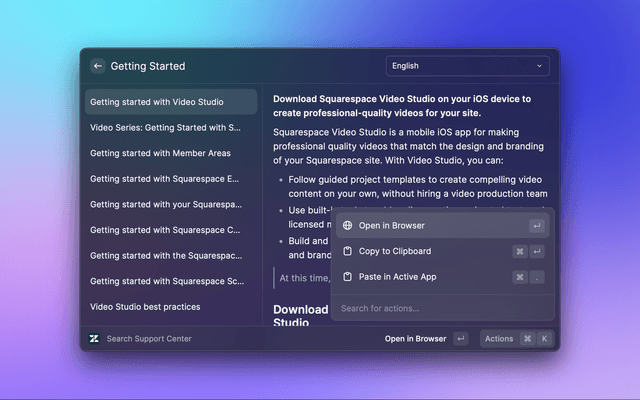Click the K key icon beside Actions

click(544, 339)
